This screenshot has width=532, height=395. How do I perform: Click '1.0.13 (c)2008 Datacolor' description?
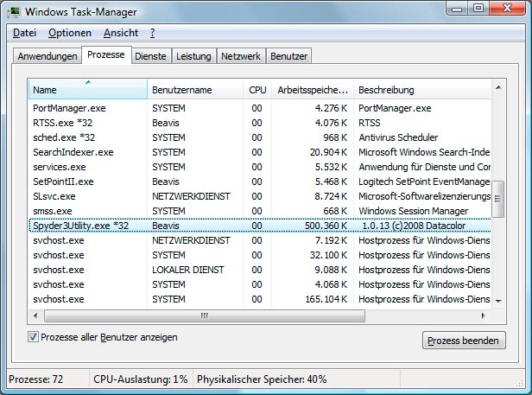(414, 226)
